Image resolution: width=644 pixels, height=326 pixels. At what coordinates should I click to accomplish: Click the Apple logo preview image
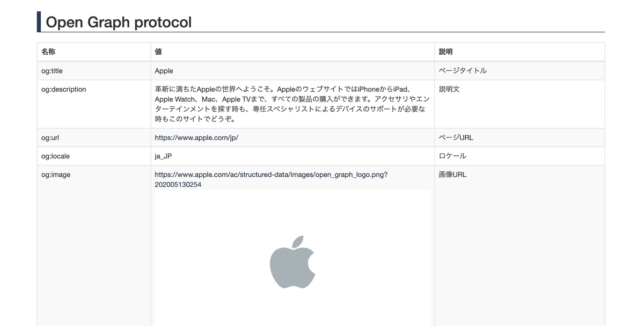292,262
